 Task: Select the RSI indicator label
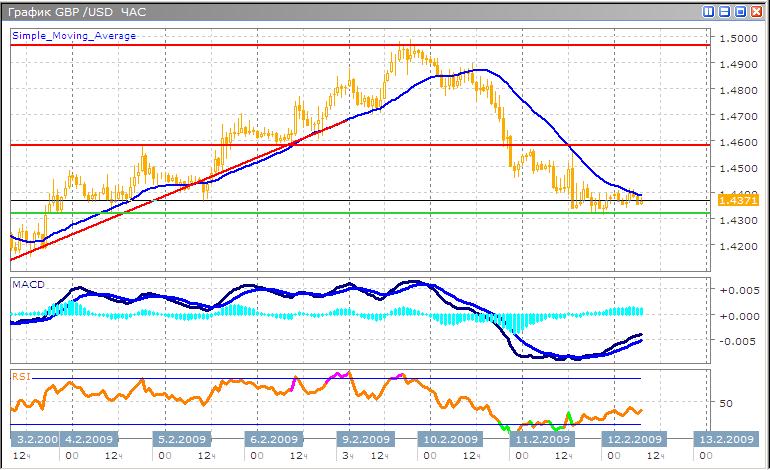[x=22, y=377]
